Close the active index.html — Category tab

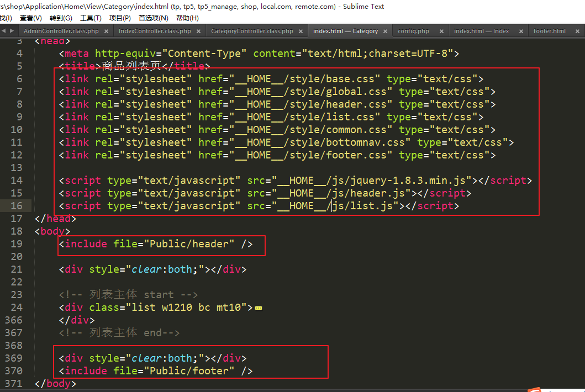[x=386, y=31]
